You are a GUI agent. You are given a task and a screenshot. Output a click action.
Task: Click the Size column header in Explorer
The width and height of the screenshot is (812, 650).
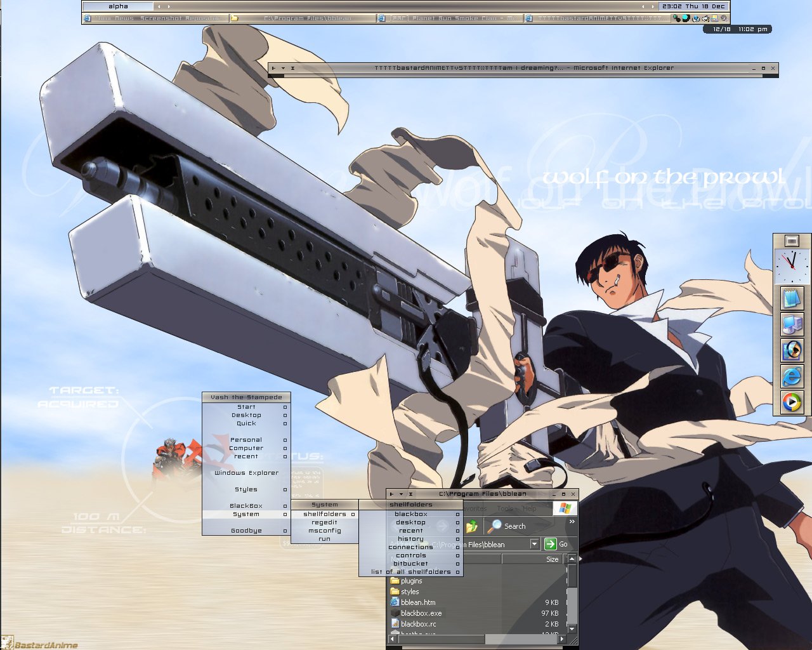click(532, 559)
